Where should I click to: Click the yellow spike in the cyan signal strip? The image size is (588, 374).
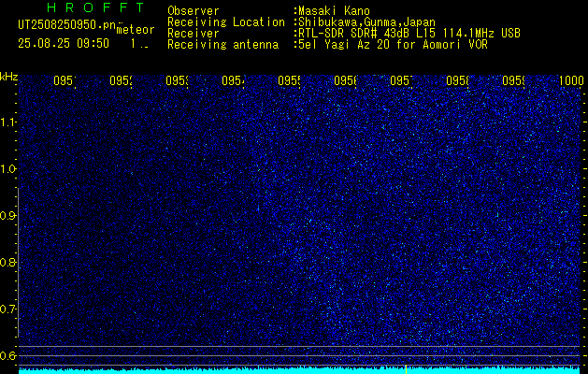tap(406, 369)
